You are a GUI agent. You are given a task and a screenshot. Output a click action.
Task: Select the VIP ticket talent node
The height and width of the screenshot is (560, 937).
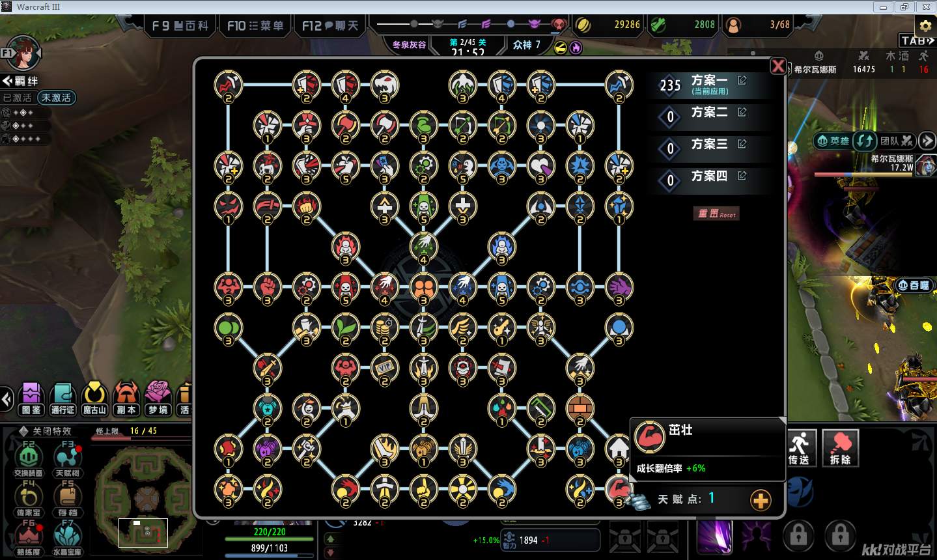[385, 369]
